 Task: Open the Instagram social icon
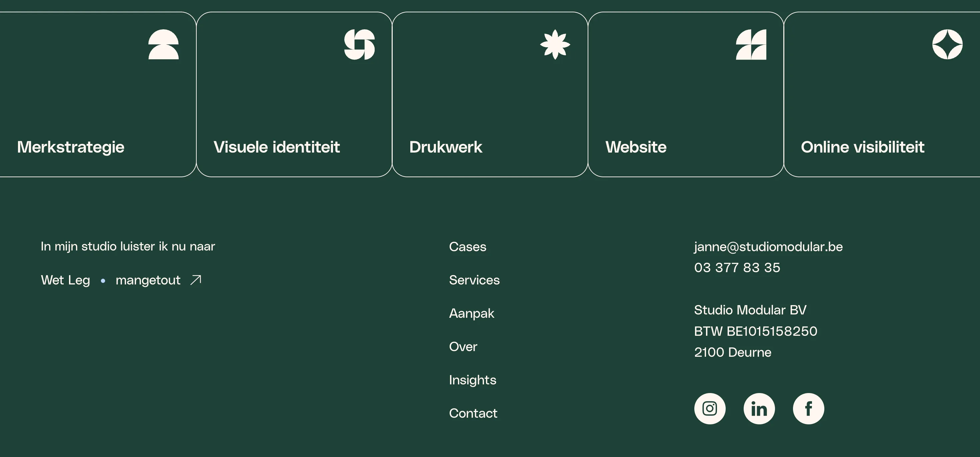[710, 409]
